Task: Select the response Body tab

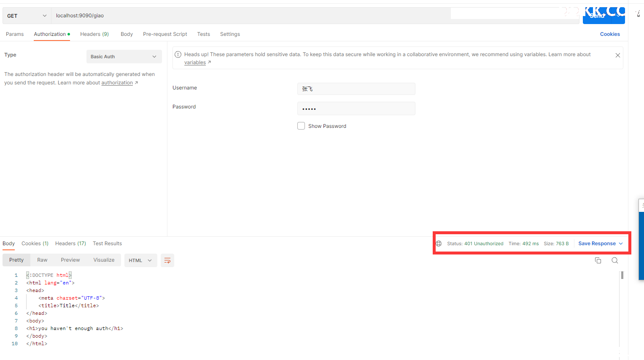Action: pyautogui.click(x=8, y=244)
